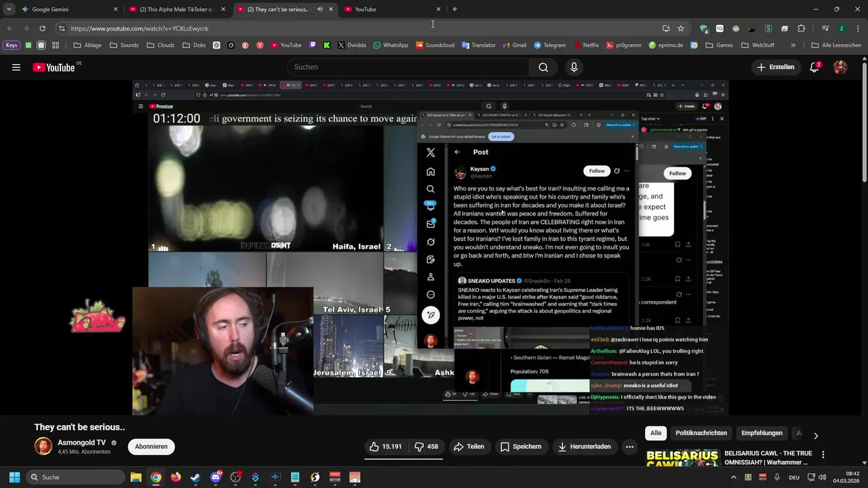Switch to the Google Gemini tab
Viewport: 868px width, 488px height.
[x=68, y=9]
